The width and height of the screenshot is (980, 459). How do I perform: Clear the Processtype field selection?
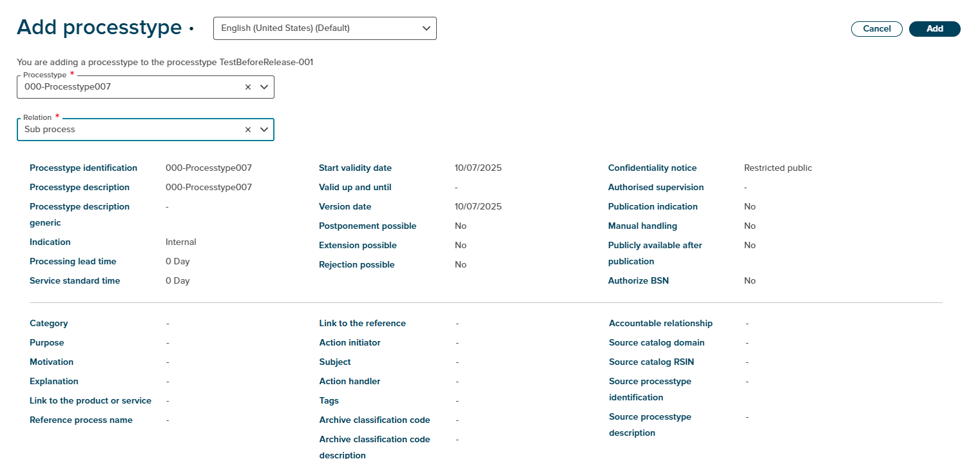248,87
